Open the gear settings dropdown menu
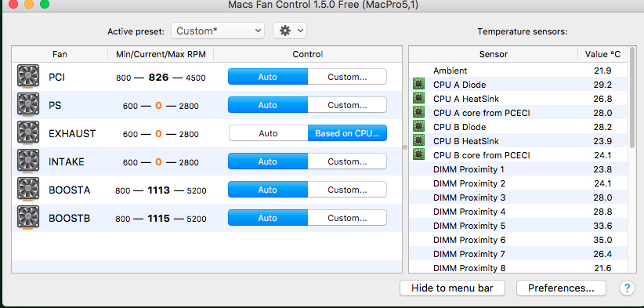Viewport: 644px width, 308px height. coord(290,31)
